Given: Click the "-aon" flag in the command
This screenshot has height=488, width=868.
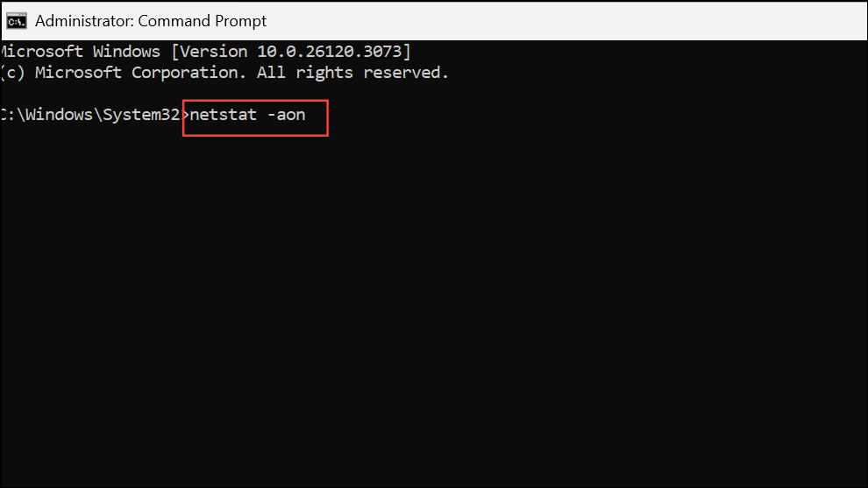Looking at the screenshot, I should pyautogui.click(x=286, y=115).
